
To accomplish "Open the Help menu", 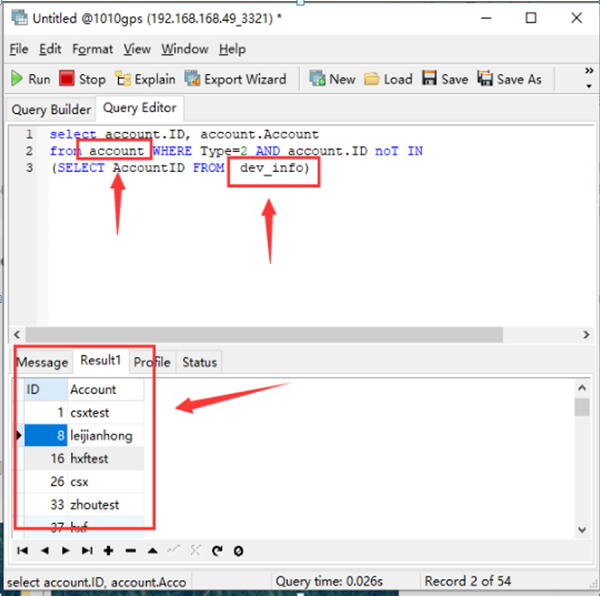I will point(232,49).
